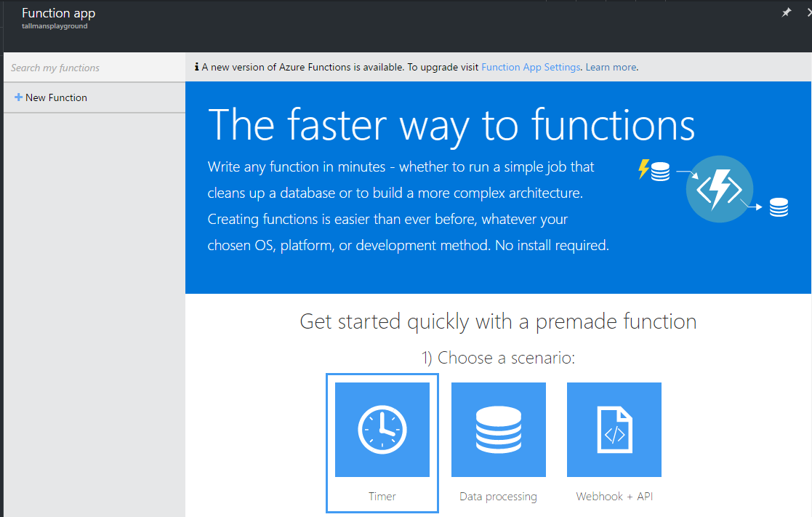Click the '1) Choose a scenario:' text

click(x=498, y=358)
